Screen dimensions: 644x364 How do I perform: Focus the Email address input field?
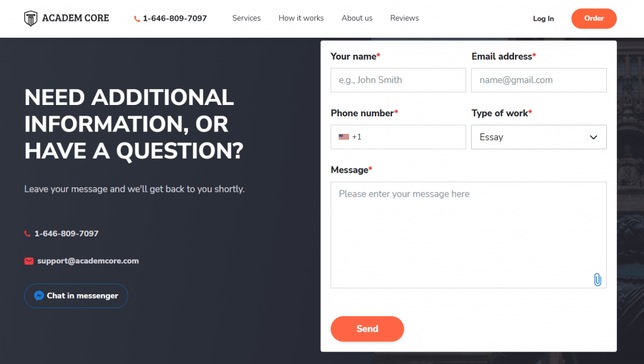[x=538, y=80]
